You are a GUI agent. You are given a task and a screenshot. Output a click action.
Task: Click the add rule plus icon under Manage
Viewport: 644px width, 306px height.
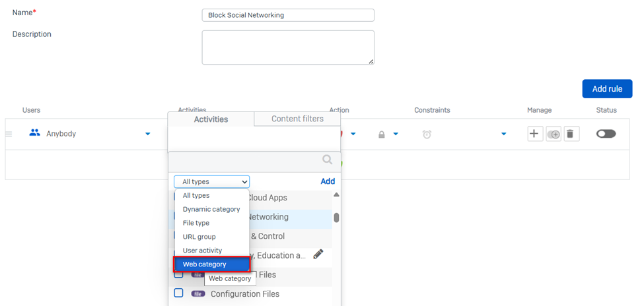point(534,134)
